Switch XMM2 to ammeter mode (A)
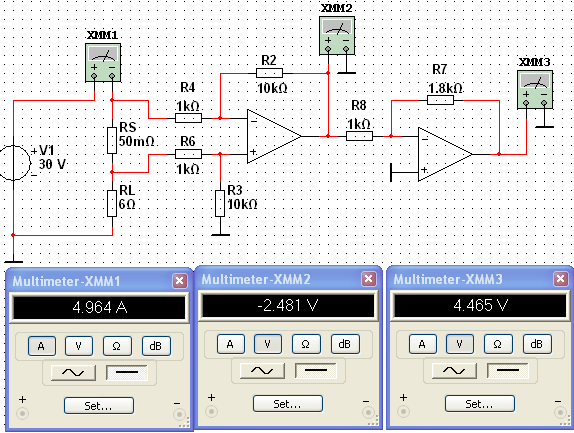This screenshot has width=574, height=433. (231, 344)
